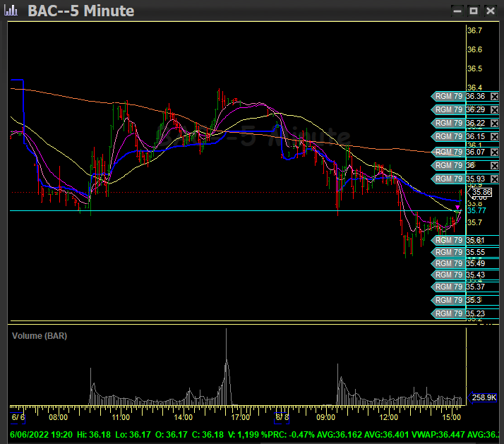The width and height of the screenshot is (504, 444).
Task: Select the RGM 79 tag at 35.55
Action: pos(448,252)
